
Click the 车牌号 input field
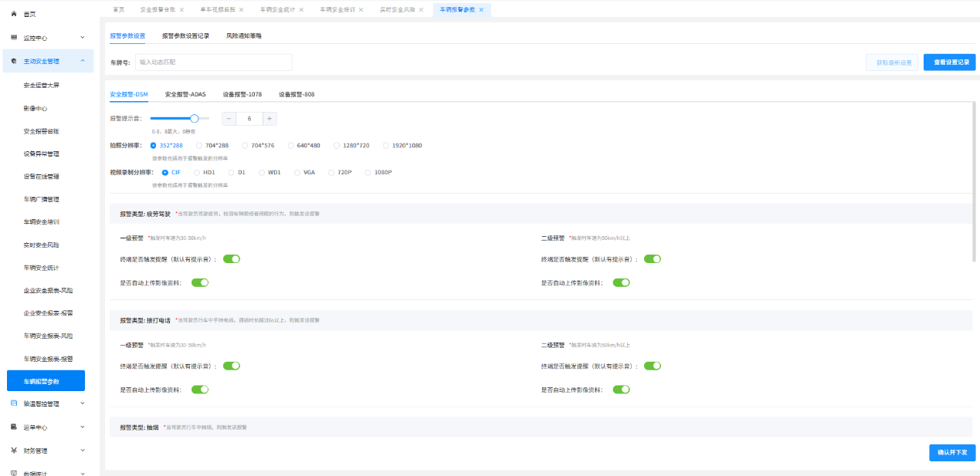[x=213, y=62]
